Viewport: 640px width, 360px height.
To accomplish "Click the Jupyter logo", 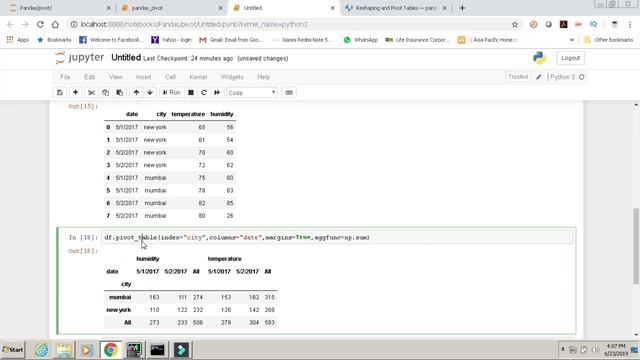I will tap(80, 58).
